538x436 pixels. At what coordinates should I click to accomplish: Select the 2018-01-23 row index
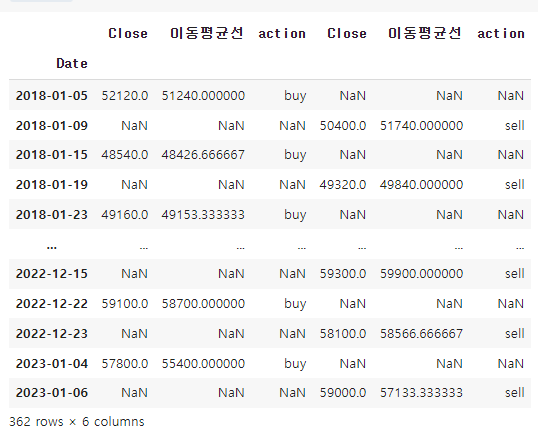pos(52,215)
